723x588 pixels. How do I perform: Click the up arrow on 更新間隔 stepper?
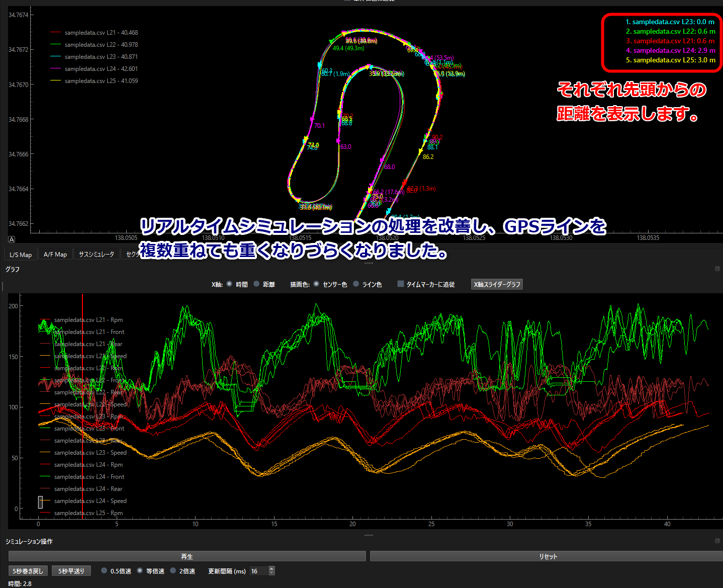click(x=271, y=567)
